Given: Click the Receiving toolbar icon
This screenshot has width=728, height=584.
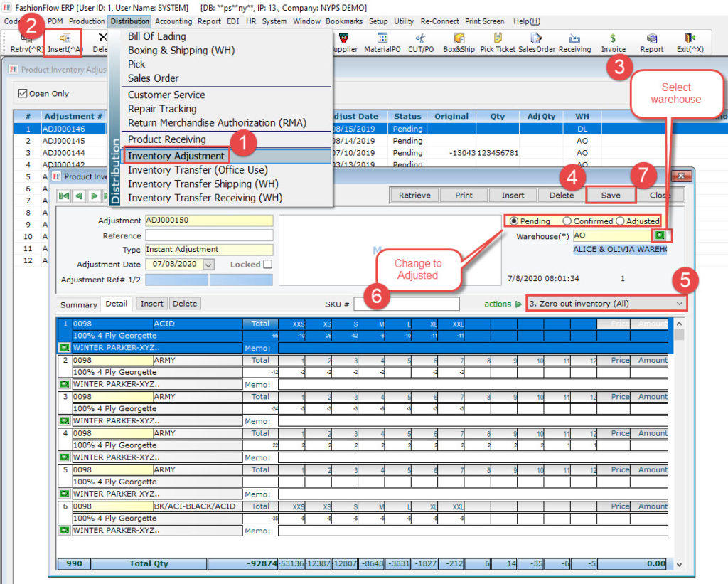Looking at the screenshot, I should pos(574,41).
